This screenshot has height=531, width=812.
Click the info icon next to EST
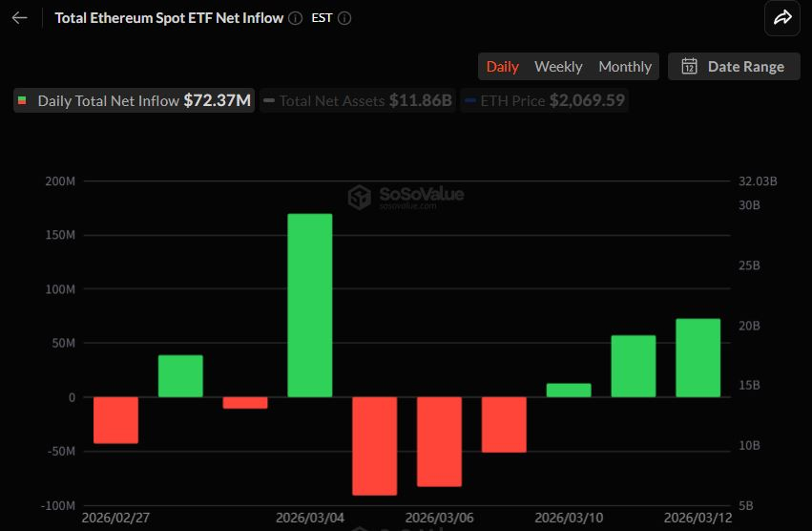click(344, 18)
